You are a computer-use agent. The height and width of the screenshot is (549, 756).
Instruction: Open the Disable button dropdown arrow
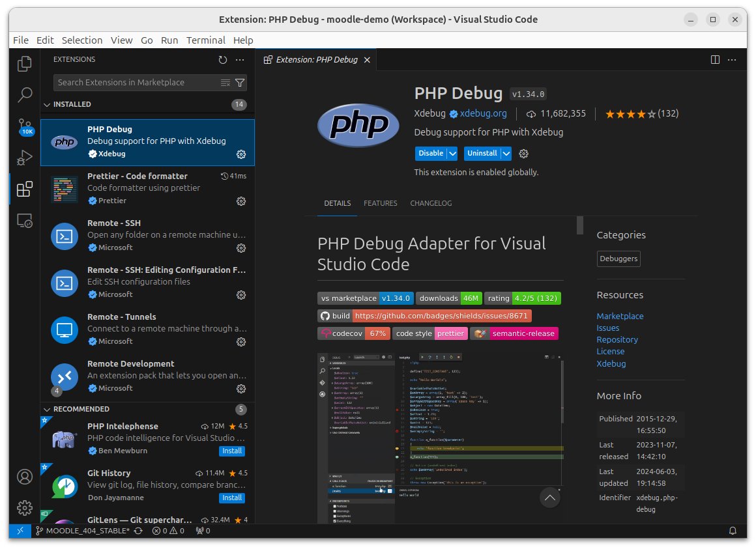(x=452, y=154)
